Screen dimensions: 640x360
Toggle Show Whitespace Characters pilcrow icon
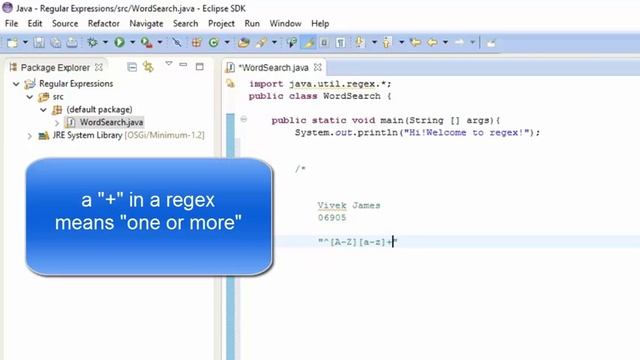tap(340, 42)
